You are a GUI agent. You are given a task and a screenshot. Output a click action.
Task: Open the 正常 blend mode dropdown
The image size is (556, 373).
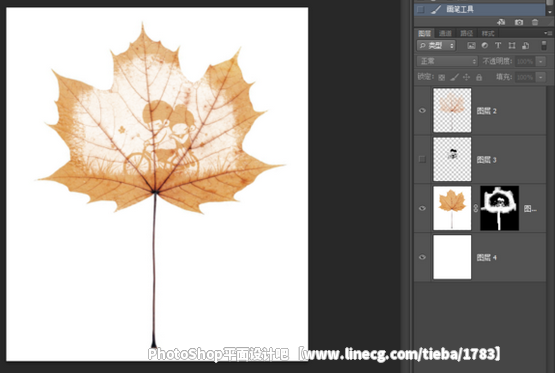tap(447, 61)
